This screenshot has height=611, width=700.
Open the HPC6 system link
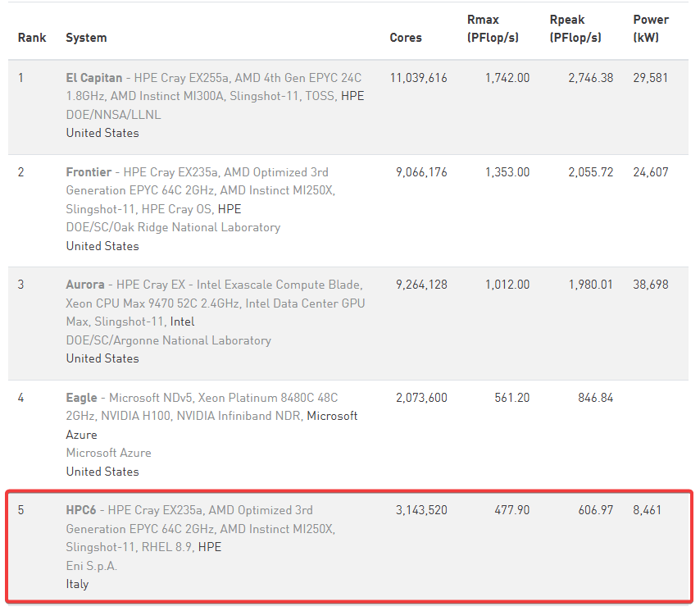[80, 510]
